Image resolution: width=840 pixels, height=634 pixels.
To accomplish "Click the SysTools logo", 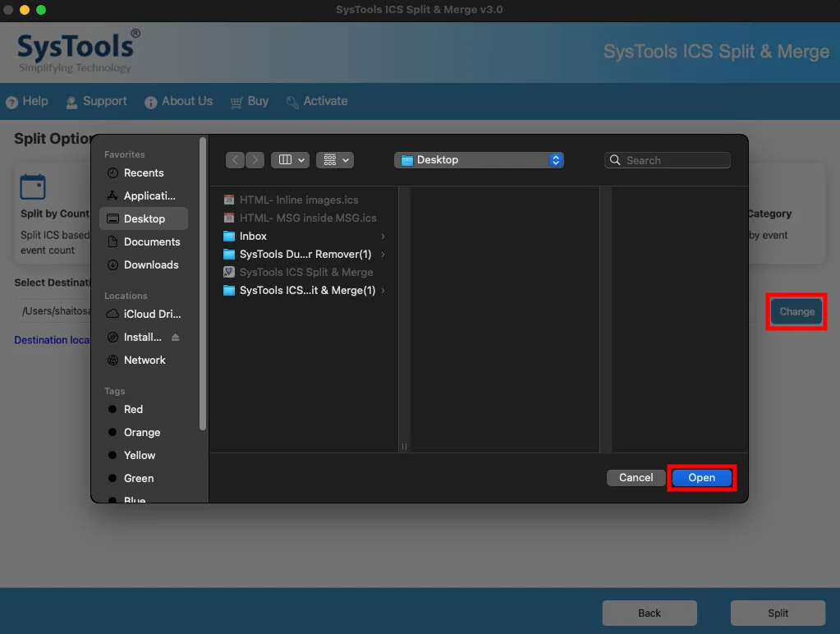I will click(78, 51).
